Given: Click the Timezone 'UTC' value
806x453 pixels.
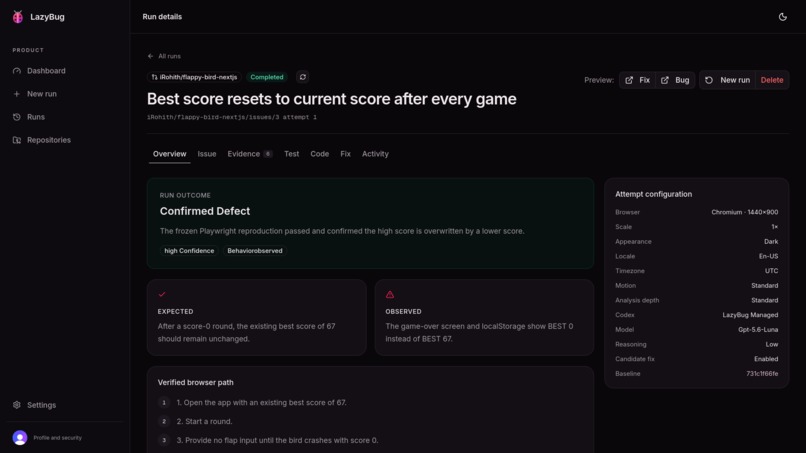Looking at the screenshot, I should pos(772,271).
